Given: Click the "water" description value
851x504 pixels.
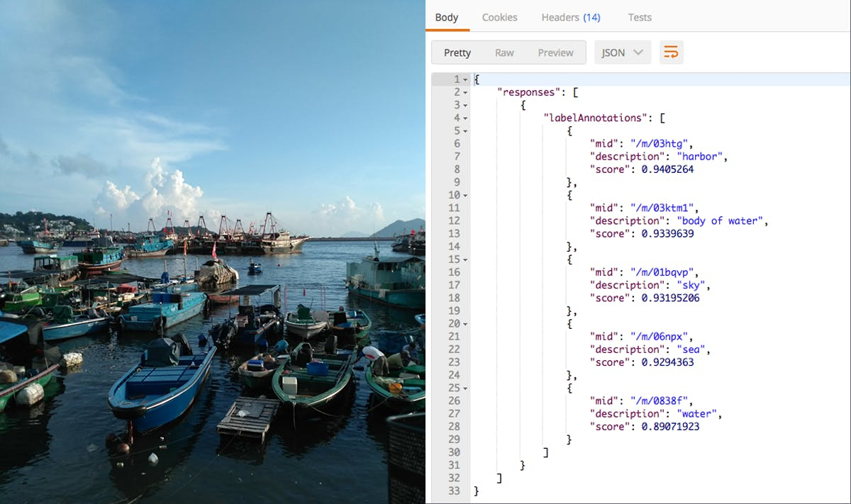Looking at the screenshot, I should pos(696,413).
